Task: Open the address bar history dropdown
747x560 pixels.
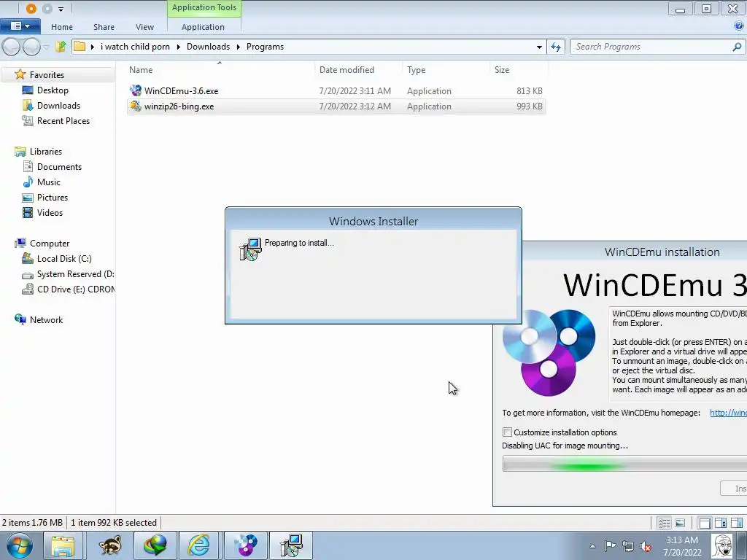Action: (x=539, y=47)
